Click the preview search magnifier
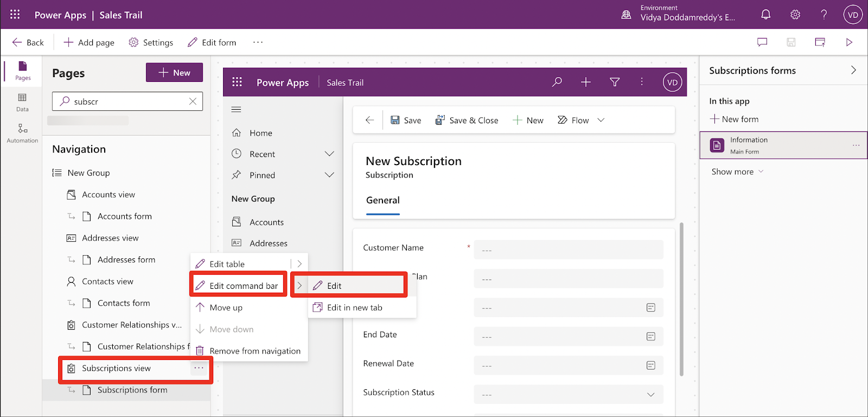868x417 pixels. 557,82
